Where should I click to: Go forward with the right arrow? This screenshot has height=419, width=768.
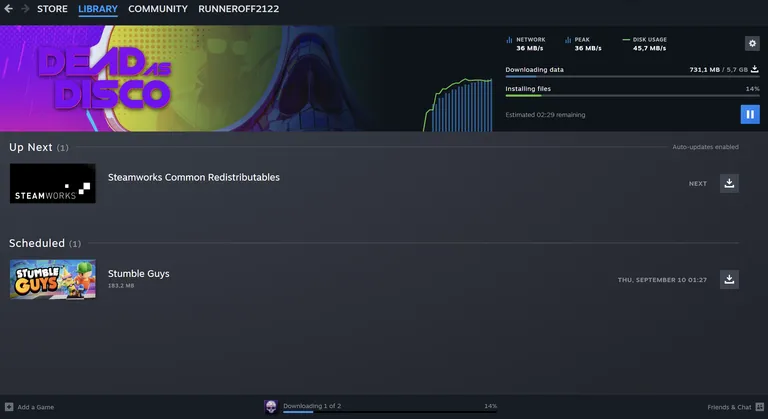click(25, 8)
